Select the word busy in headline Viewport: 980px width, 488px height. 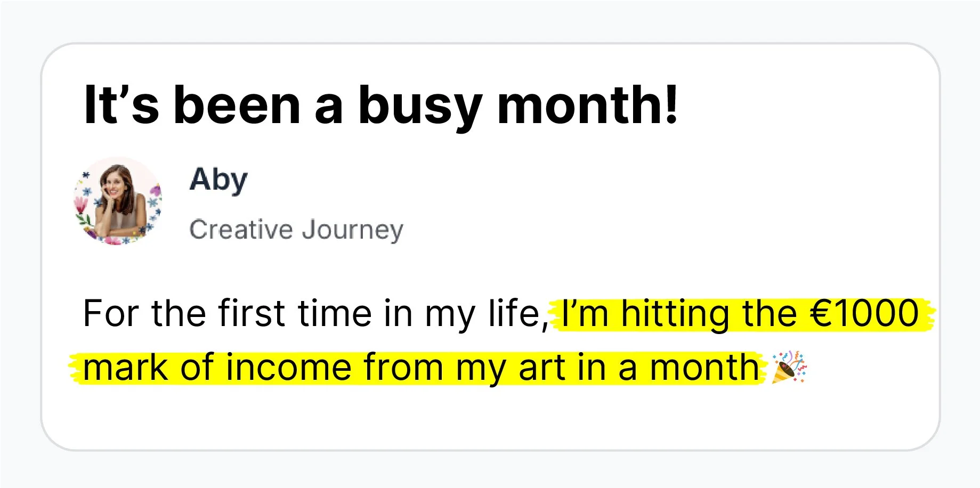click(x=420, y=107)
